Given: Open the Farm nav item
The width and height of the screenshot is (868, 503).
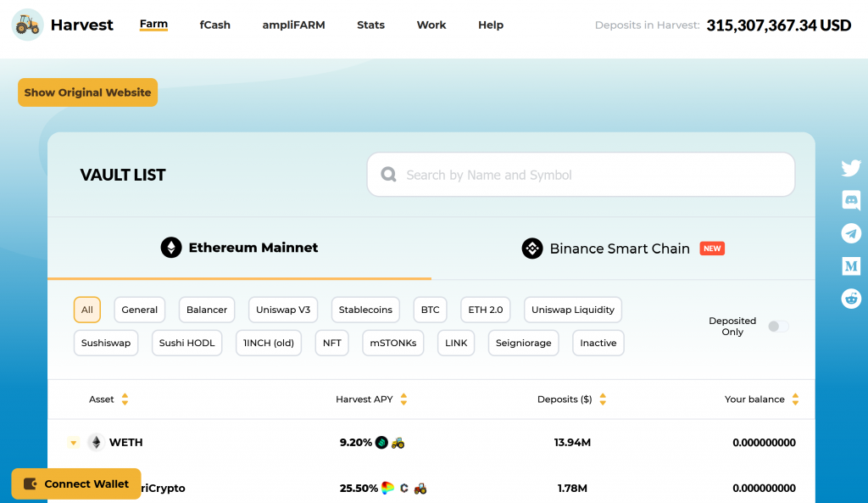Looking at the screenshot, I should tap(153, 25).
